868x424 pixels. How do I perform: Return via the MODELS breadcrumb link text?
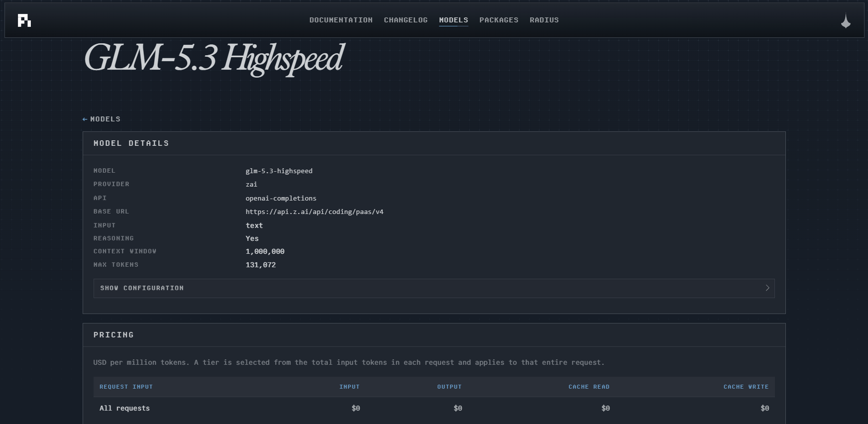[x=105, y=119]
